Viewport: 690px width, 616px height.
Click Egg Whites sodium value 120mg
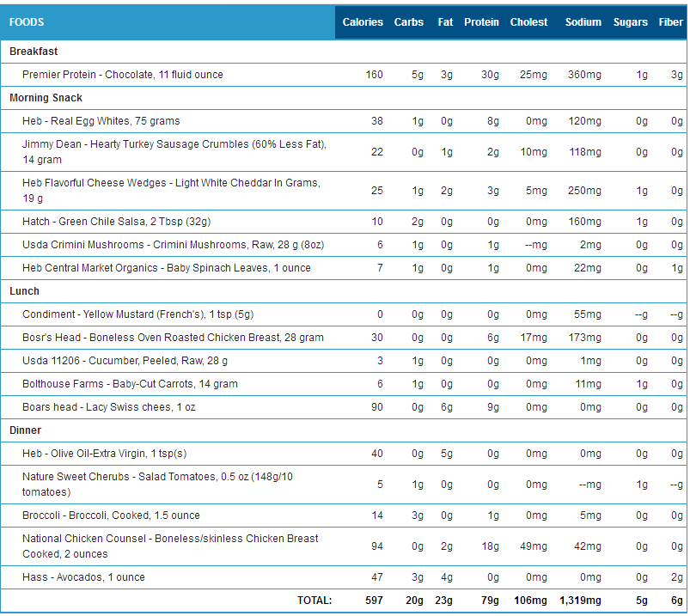(x=584, y=121)
